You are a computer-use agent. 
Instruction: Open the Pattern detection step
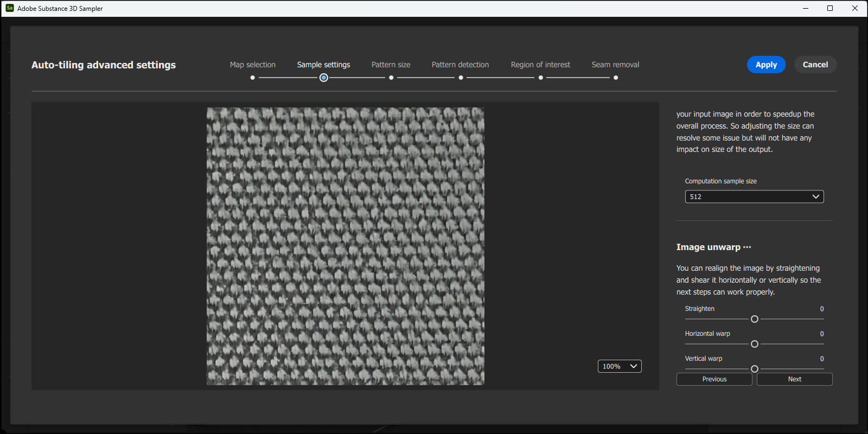tap(460, 65)
